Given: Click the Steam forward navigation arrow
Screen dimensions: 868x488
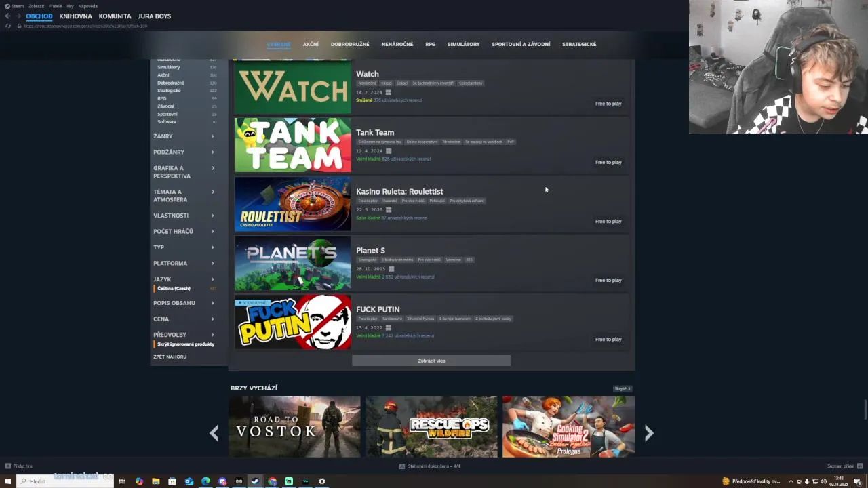Looking at the screenshot, I should (18, 16).
